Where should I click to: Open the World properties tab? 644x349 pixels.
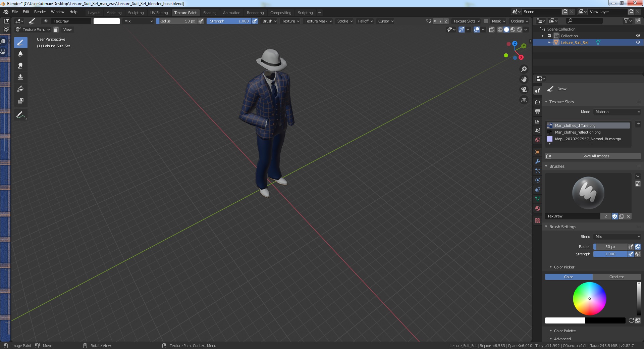tap(538, 140)
